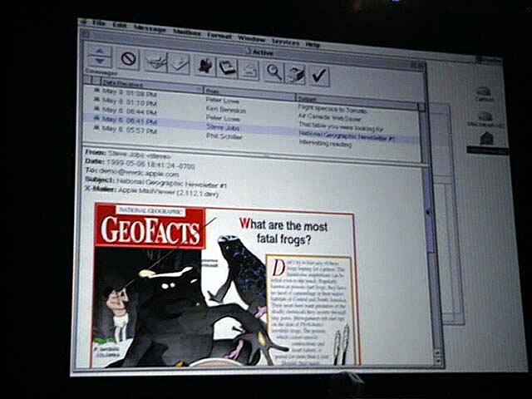Click the Interesting reading subject
The width and height of the screenshot is (532, 399).
click(325, 144)
